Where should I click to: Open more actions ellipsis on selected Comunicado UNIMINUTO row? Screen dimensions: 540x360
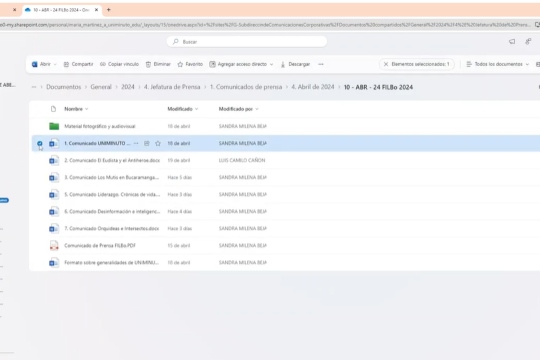tap(136, 143)
